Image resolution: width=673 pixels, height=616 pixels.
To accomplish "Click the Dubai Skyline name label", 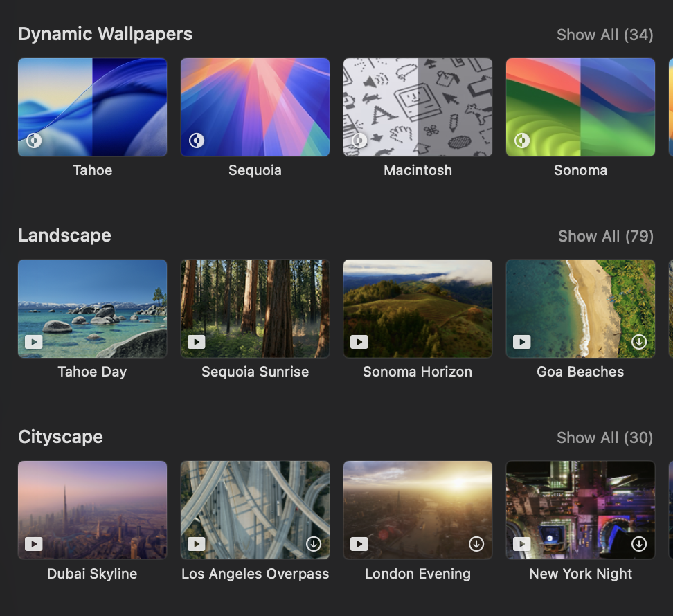I will [92, 574].
